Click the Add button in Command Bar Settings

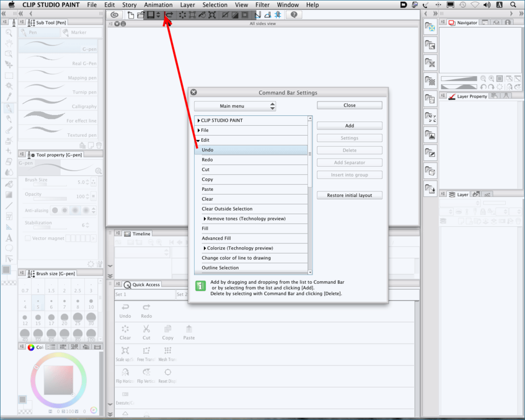click(x=349, y=125)
